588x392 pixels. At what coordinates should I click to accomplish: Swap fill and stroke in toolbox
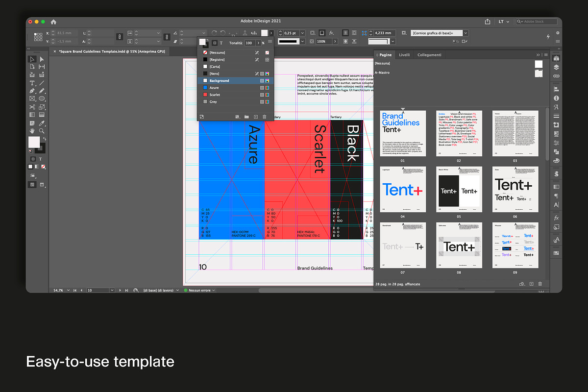click(x=44, y=139)
